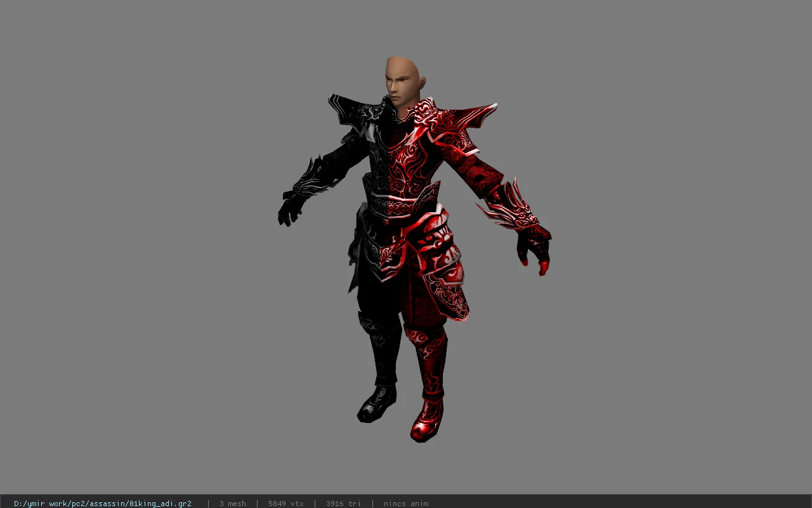
Task: Click the file path D:/ymir work/pc2/assassin/01king_adi.gr2
Action: pyautogui.click(x=103, y=504)
